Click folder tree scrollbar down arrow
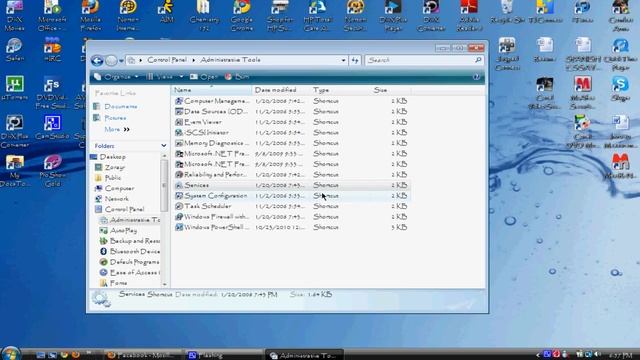The image size is (640, 360). (164, 284)
